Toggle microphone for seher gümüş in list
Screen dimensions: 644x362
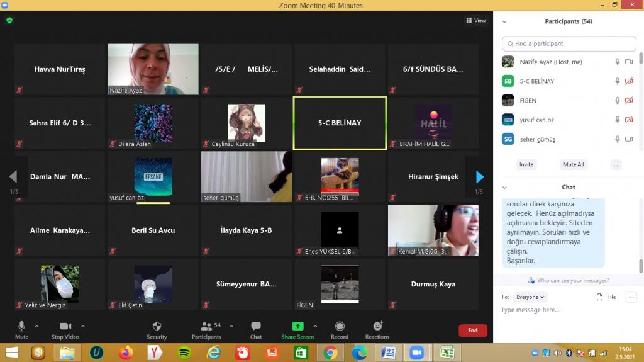coord(618,139)
